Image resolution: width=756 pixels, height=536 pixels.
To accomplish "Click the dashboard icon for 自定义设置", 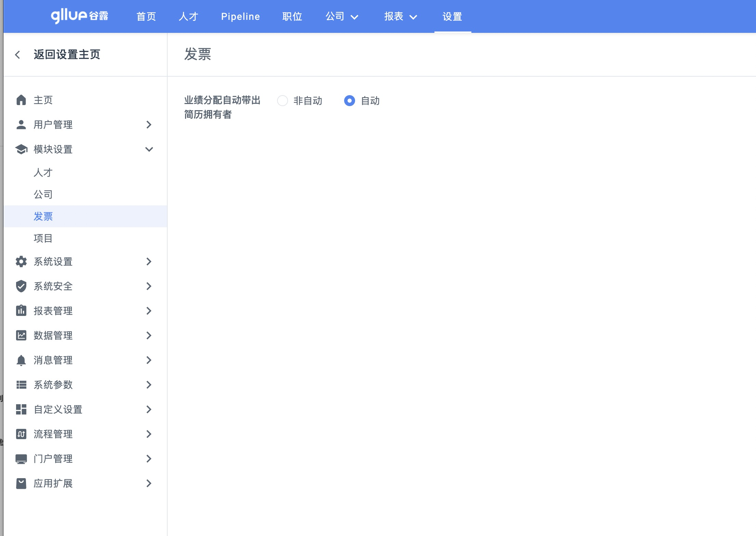I will tap(21, 409).
